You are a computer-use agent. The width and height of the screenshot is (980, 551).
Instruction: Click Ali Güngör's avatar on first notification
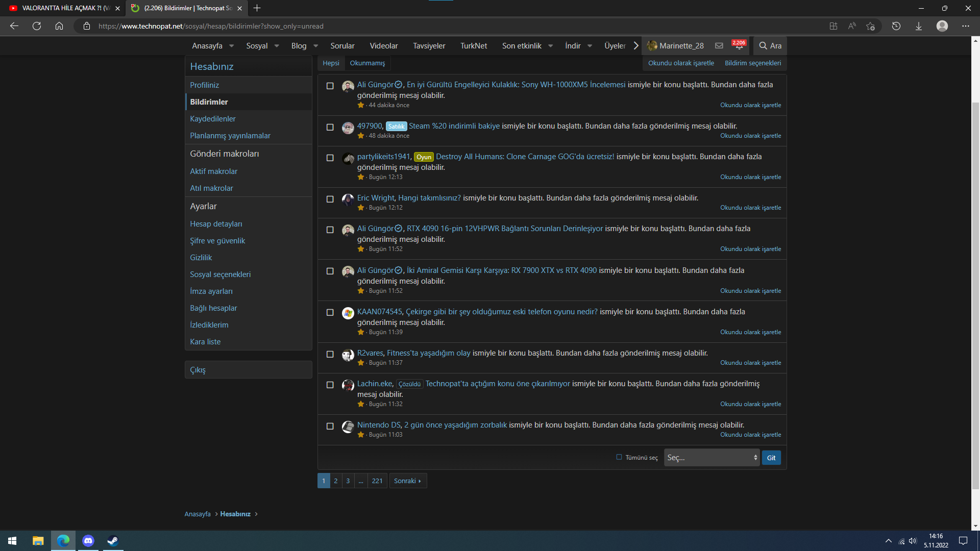coord(348,86)
